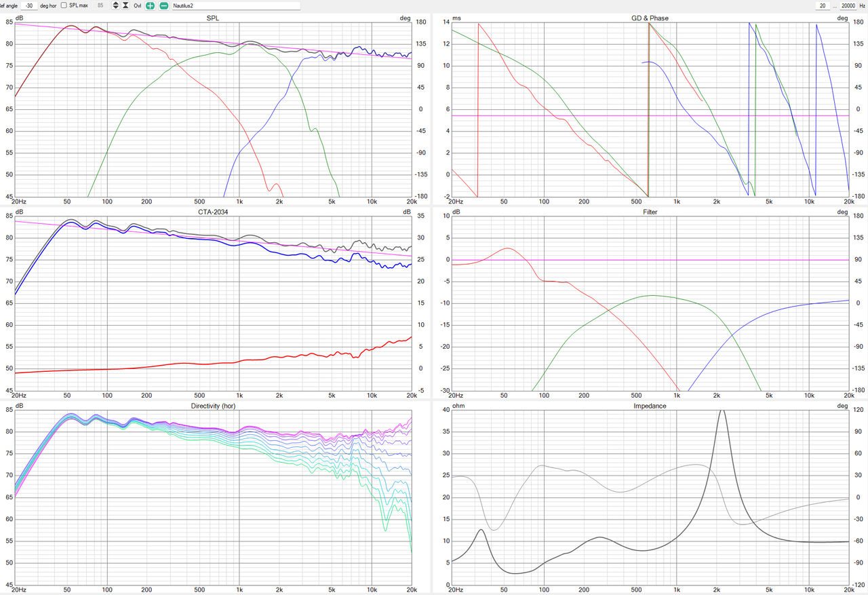Click the hourglass-shaped scale fit icon
The width and height of the screenshot is (868, 595).
[125, 5]
